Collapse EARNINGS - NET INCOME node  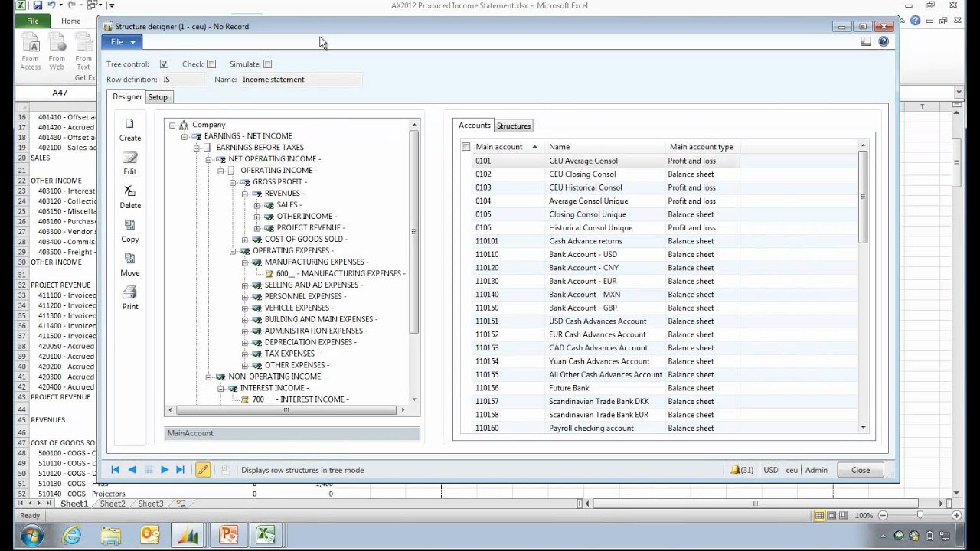click(x=185, y=136)
